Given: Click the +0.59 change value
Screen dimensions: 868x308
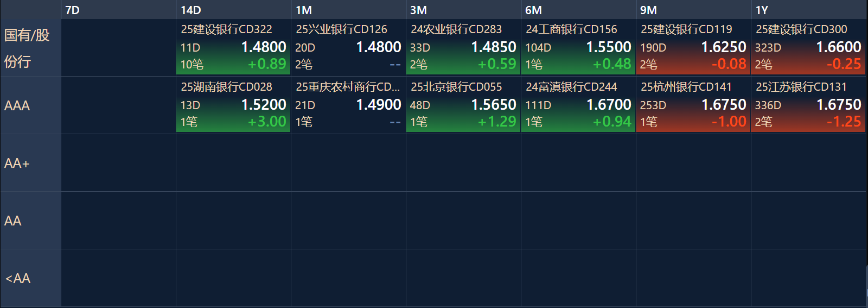Looking at the screenshot, I should pos(497,64).
